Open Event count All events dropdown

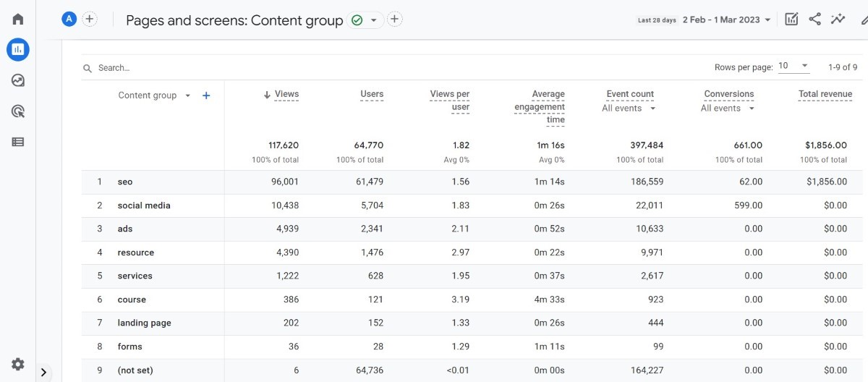pos(629,109)
